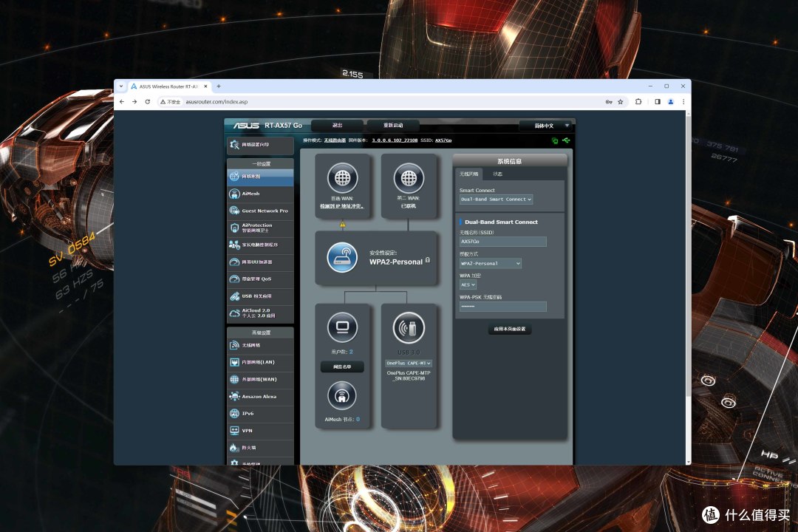Click the AiMesh node icon
Image resolution: width=798 pixels, height=532 pixels.
click(x=342, y=395)
